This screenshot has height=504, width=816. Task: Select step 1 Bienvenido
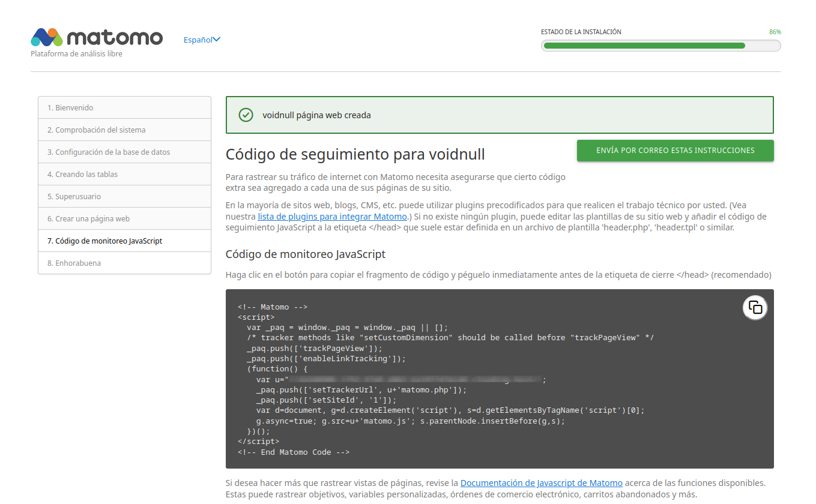coord(124,108)
